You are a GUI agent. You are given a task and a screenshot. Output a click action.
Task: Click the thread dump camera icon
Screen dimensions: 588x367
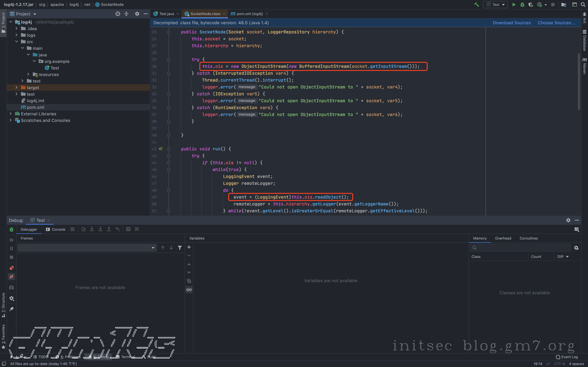click(11, 287)
